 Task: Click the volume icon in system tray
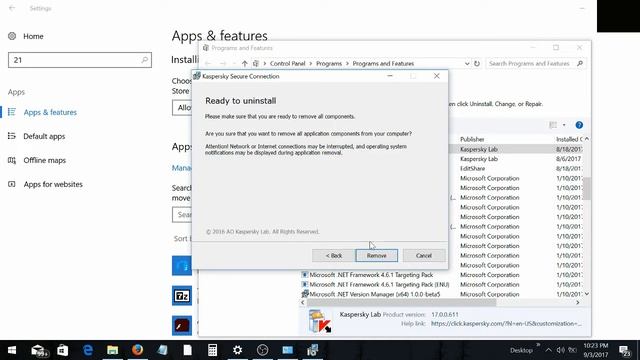[x=561, y=350]
